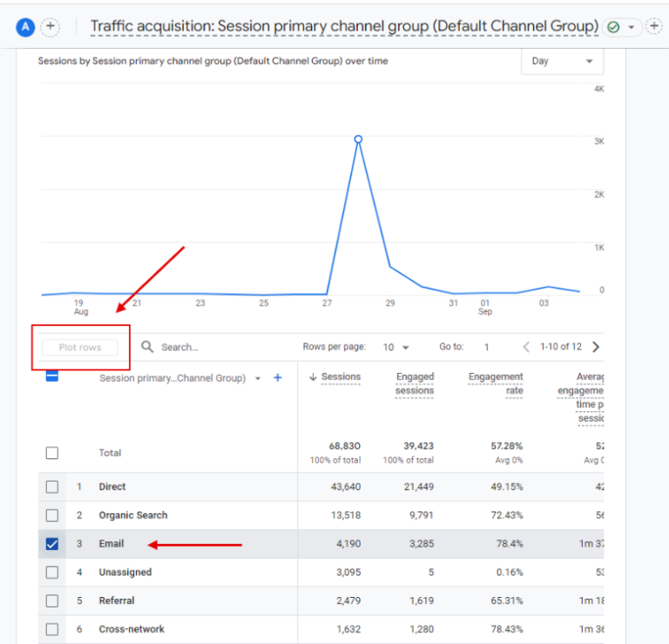
Task: Check the Total row checkbox
Action: click(x=52, y=453)
